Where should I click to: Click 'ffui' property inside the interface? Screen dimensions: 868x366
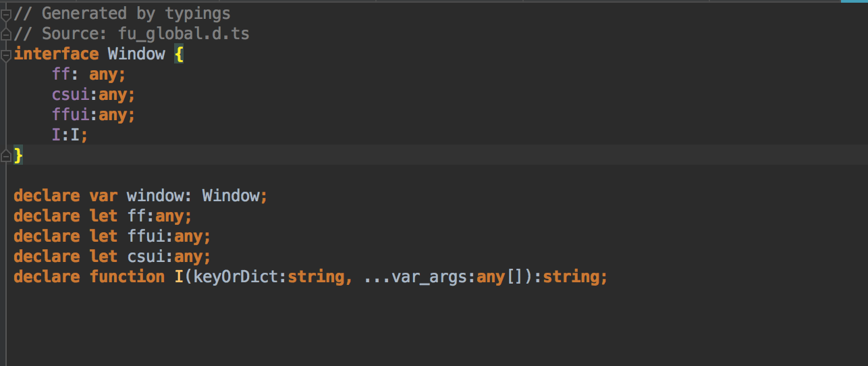click(x=70, y=115)
